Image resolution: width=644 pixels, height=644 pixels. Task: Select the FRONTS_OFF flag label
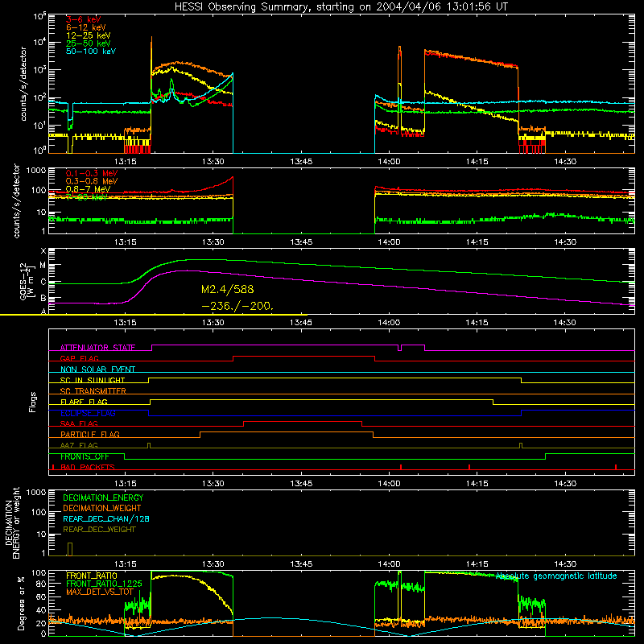85,456
